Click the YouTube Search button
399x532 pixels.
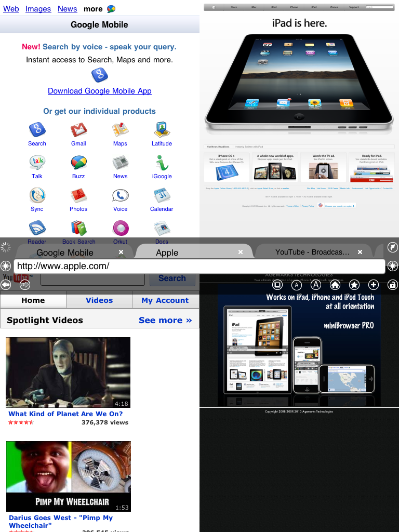(x=172, y=278)
